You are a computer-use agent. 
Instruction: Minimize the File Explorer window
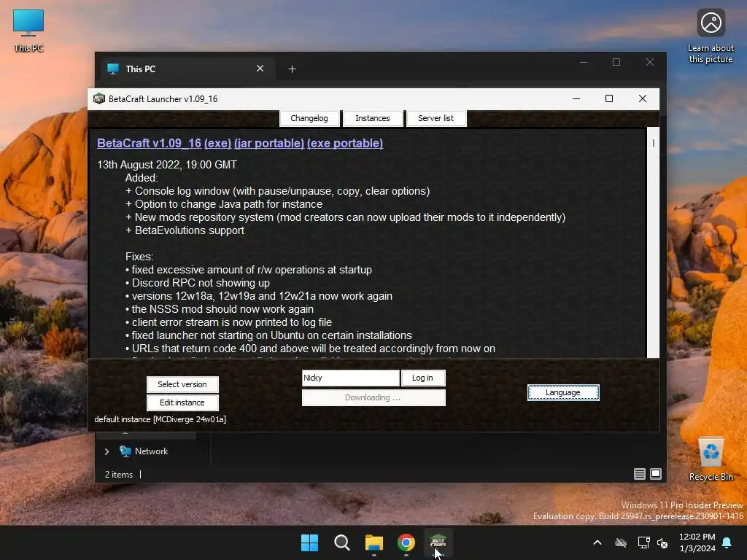coord(584,63)
